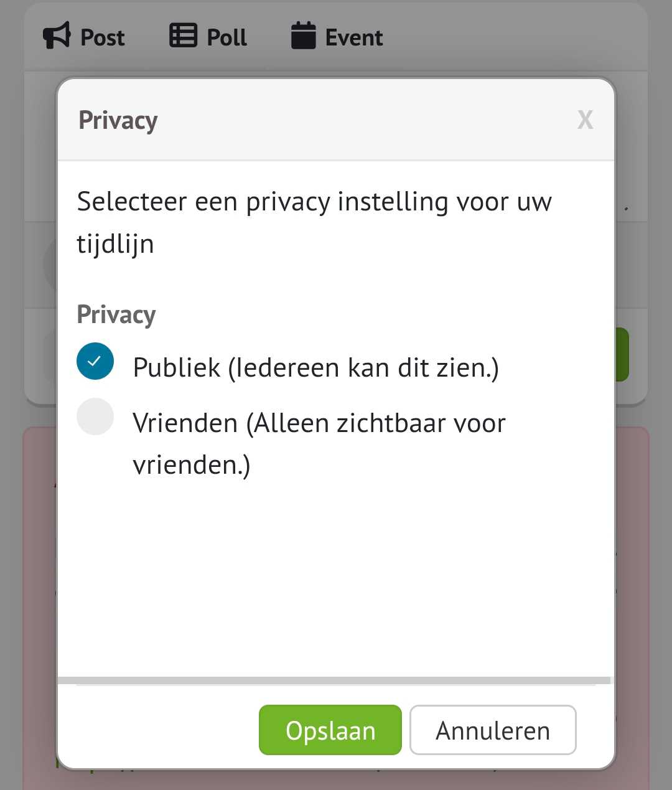The image size is (672, 790).
Task: Click the 'Publiek (Iedereen kan dit zien.)' label
Action: tap(315, 368)
